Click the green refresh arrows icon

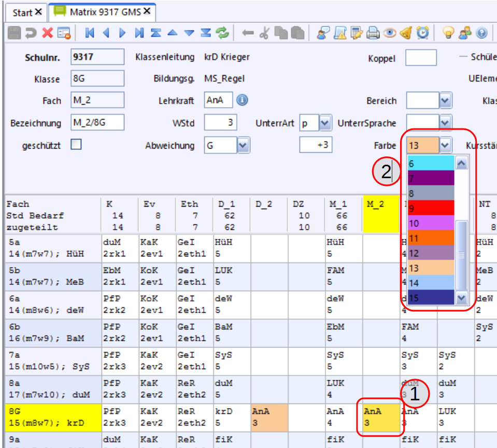(222, 33)
